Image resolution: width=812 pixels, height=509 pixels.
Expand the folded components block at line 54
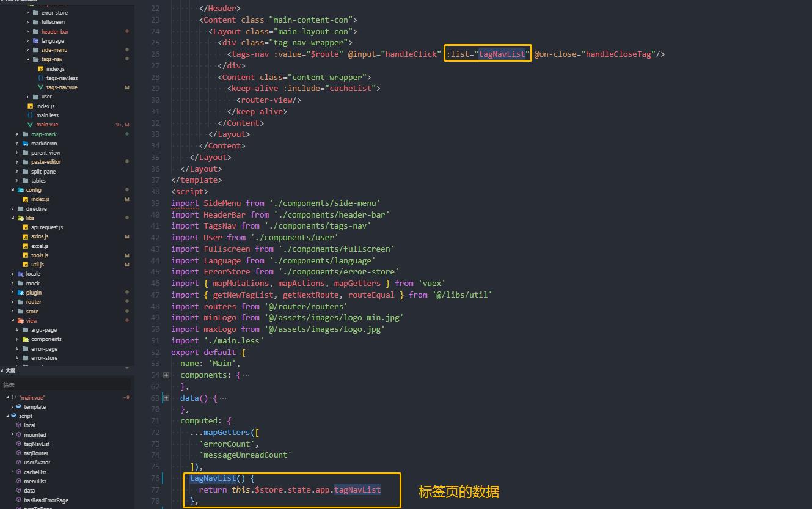pyautogui.click(x=166, y=375)
